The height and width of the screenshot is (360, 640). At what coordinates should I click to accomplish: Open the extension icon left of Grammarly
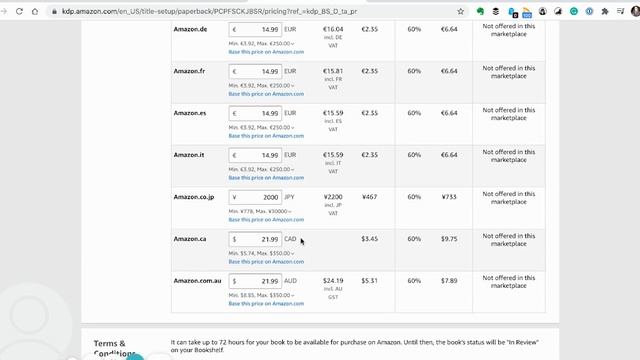558,11
